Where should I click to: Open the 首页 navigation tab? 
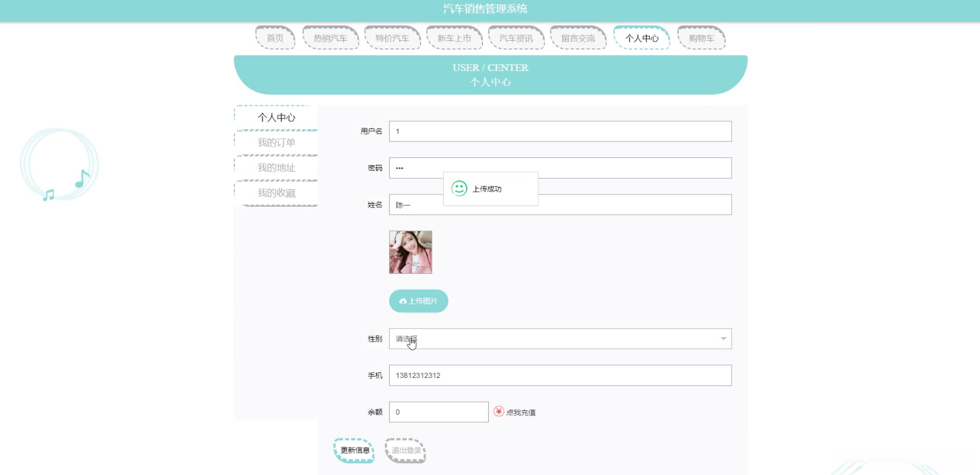[x=275, y=38]
